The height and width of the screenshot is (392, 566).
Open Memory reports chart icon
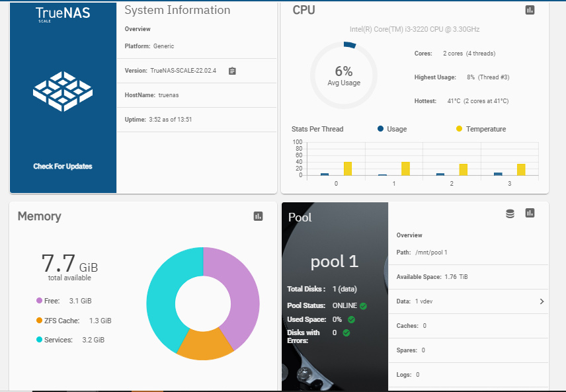click(258, 216)
